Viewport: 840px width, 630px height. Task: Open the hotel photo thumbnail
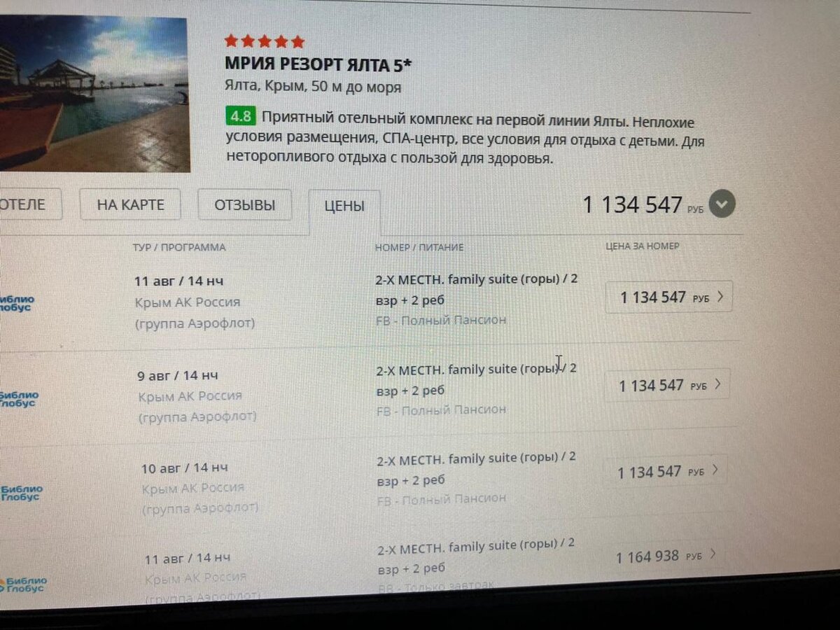94,94
